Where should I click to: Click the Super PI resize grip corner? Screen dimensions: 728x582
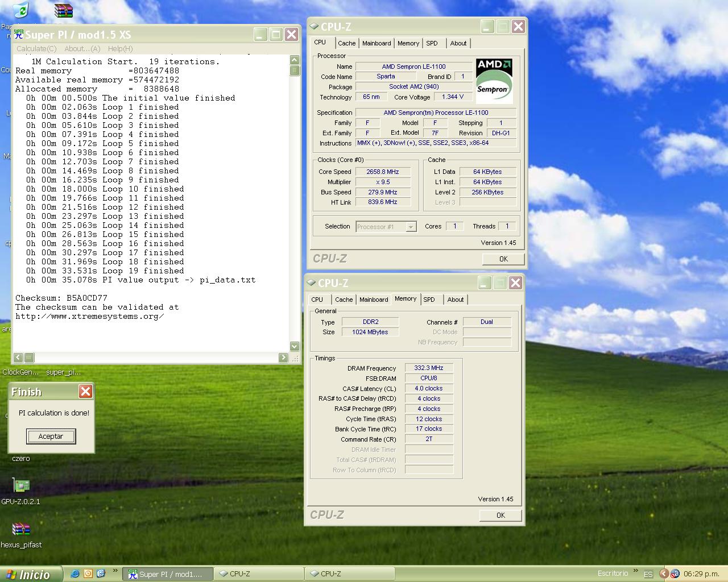tap(295, 358)
